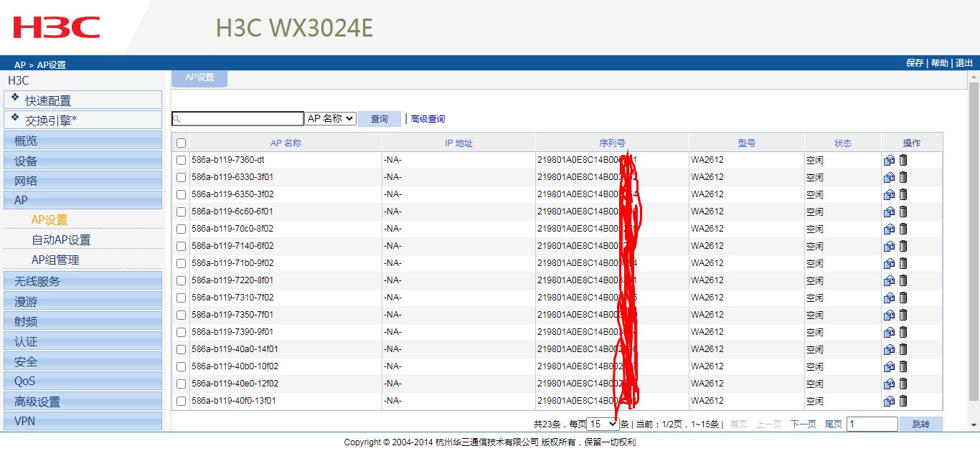Focus the AP search input field

238,119
